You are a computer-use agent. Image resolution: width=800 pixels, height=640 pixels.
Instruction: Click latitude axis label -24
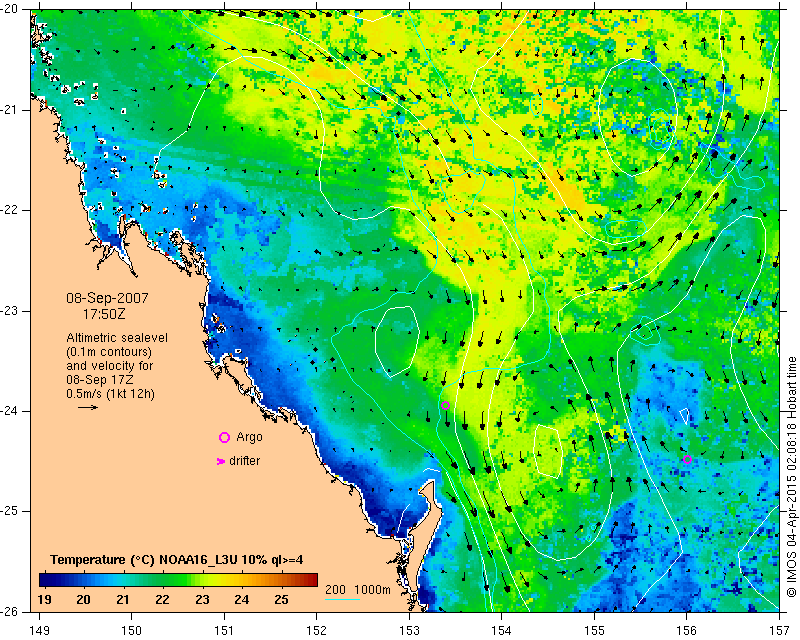pos(11,411)
